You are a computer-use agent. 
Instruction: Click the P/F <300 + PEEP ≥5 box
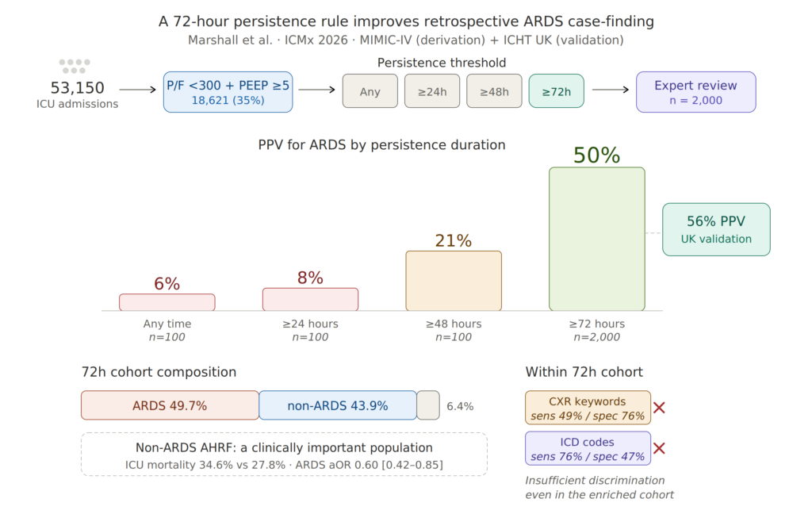coord(228,92)
